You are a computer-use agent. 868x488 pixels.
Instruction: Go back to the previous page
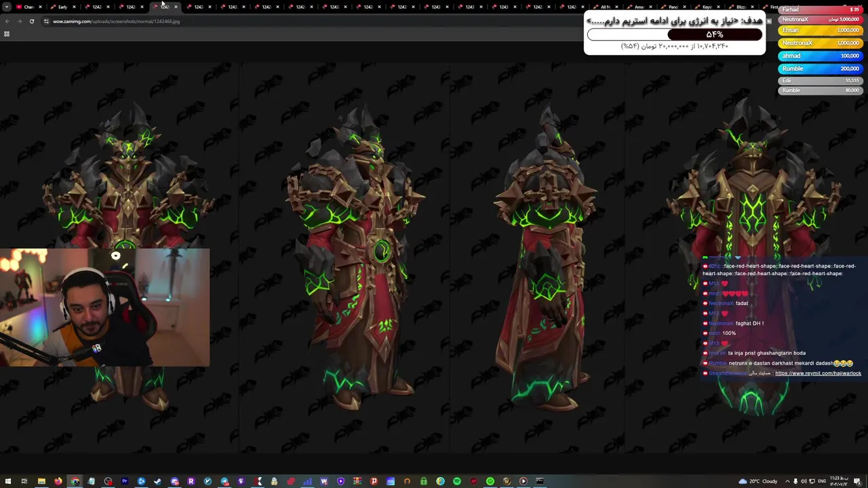[7, 21]
